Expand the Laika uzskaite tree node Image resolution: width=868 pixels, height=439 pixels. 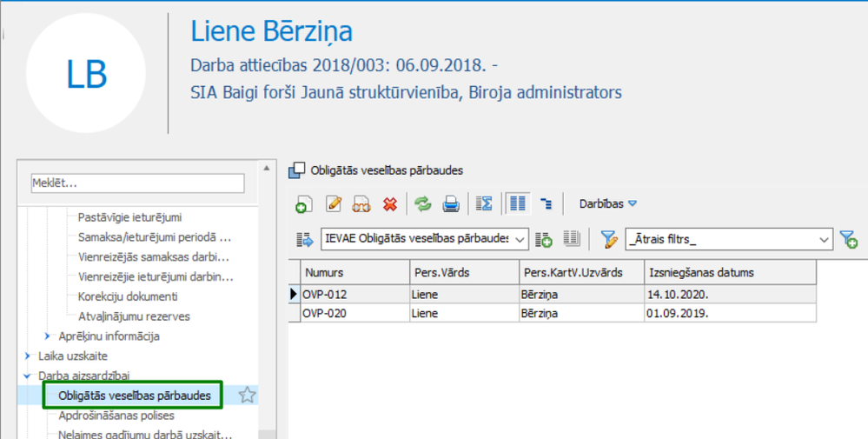coord(27,356)
